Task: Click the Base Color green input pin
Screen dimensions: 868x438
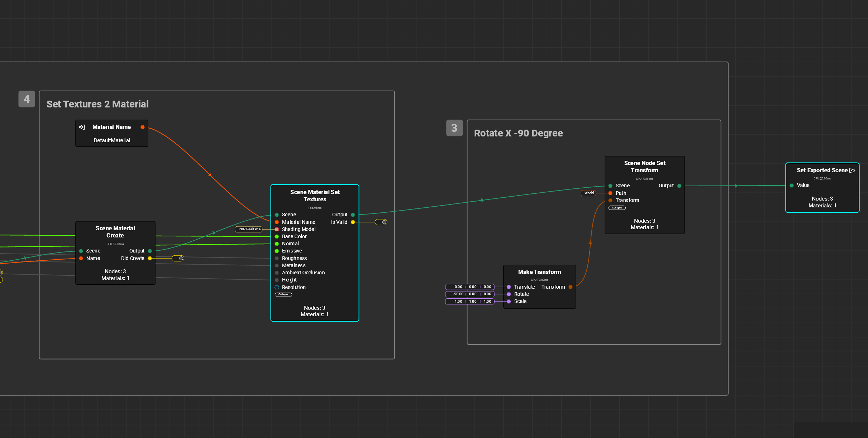Action: (277, 236)
